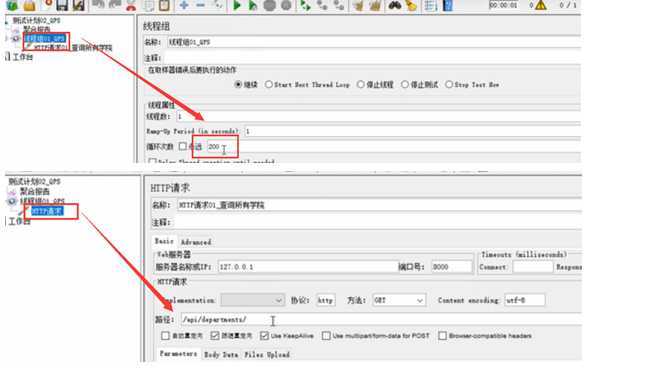
Task: Open Help with blue book icon
Action: pyautogui.click(x=448, y=5)
